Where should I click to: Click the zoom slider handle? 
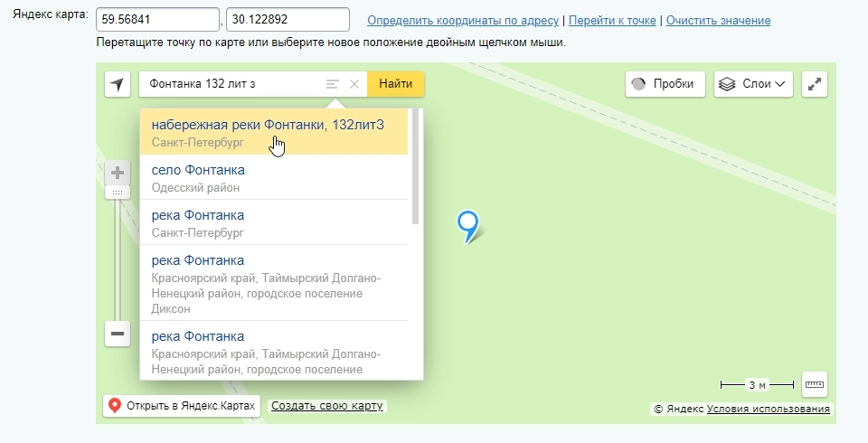[x=118, y=193]
